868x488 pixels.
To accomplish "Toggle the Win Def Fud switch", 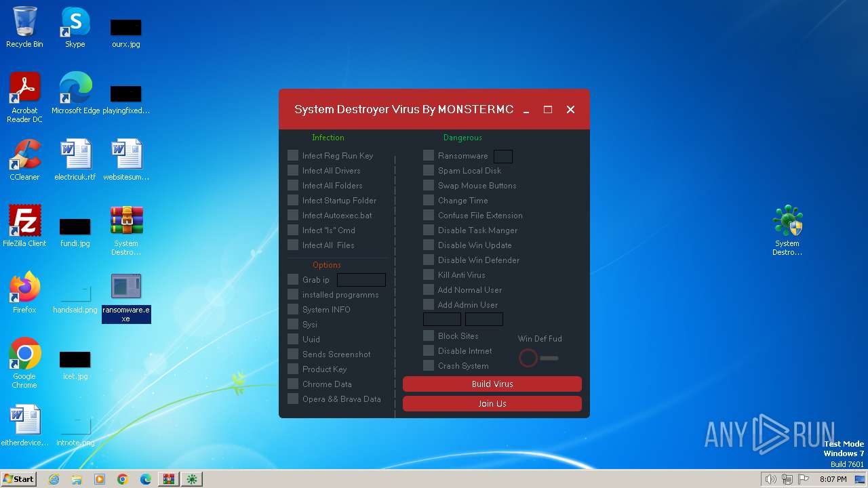I will 539,358.
